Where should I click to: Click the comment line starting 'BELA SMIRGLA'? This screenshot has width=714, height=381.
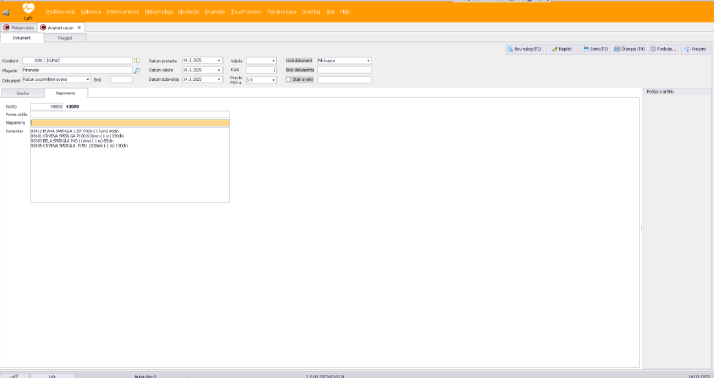click(72, 141)
